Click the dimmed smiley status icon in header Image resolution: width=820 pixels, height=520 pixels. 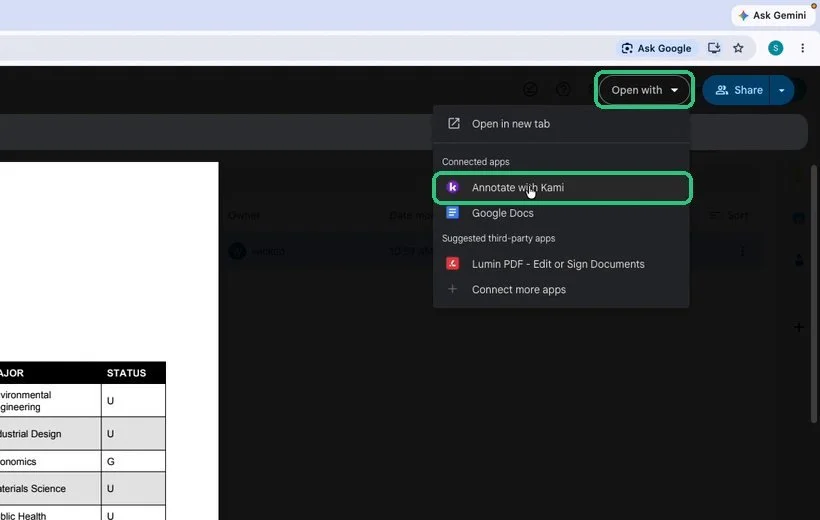[x=530, y=89]
